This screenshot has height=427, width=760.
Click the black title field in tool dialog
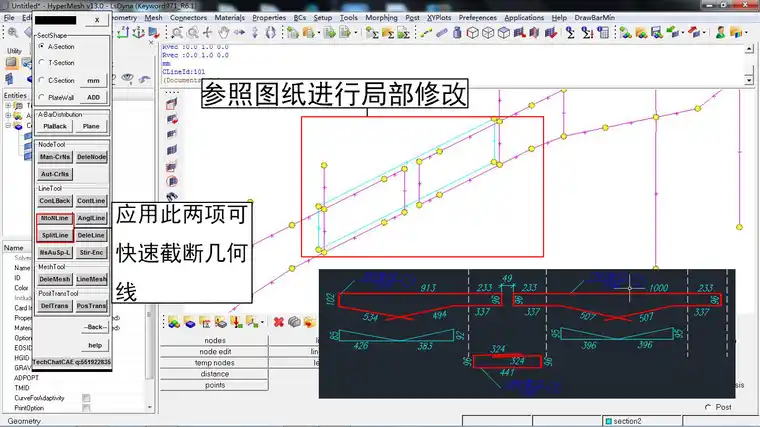click(56, 20)
